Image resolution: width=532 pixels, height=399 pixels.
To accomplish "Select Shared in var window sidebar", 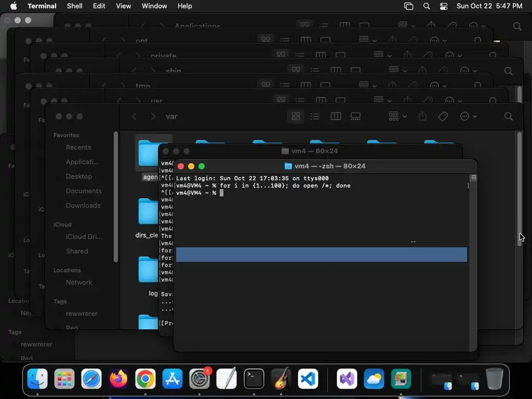I will pos(77,251).
